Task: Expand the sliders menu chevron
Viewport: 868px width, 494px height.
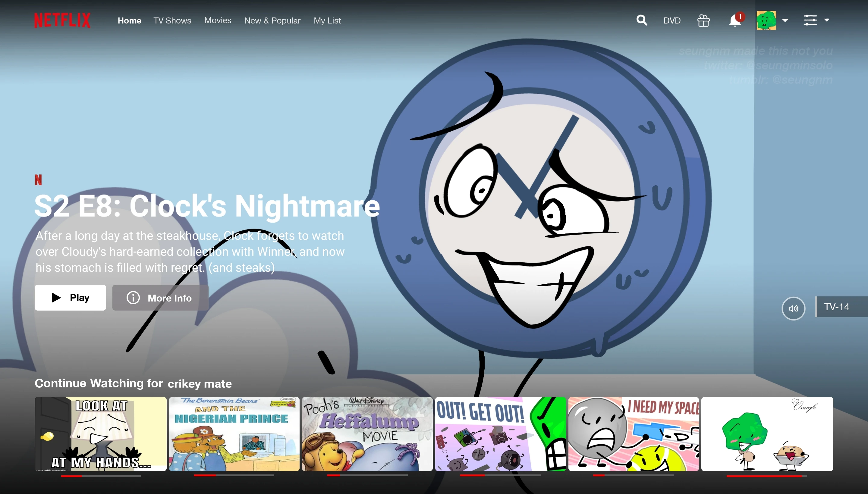Action: click(x=827, y=20)
